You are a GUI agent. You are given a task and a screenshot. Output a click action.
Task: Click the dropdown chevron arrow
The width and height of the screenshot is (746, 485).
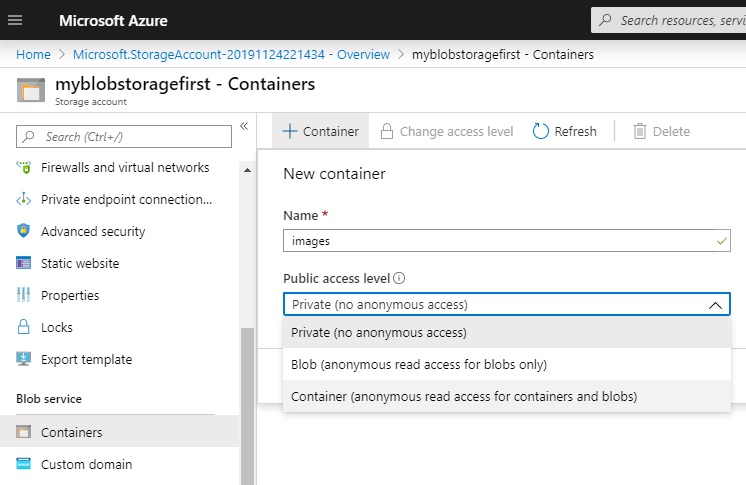[715, 305]
